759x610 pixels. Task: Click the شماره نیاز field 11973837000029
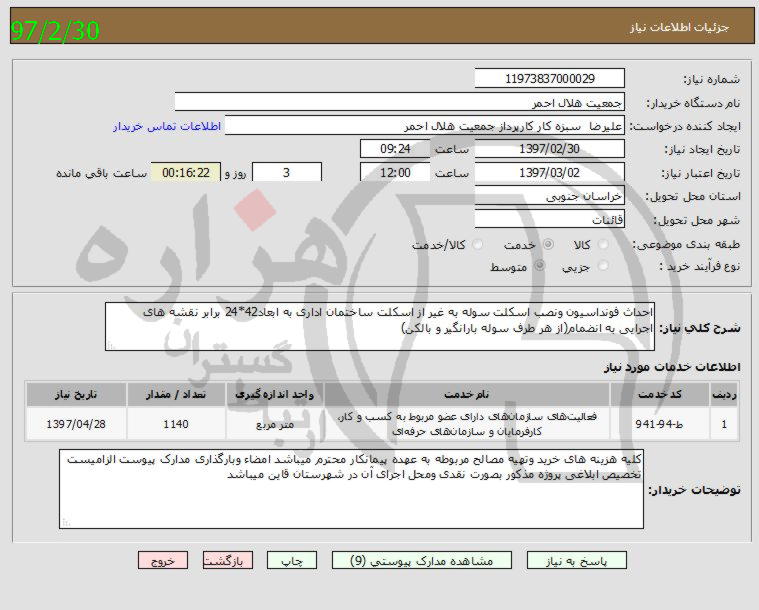click(549, 78)
